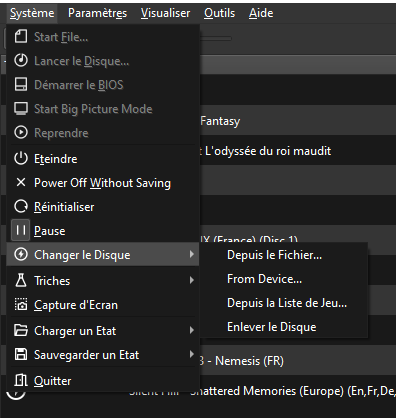This screenshot has width=396, height=418.
Task: Select the 'L'odyssée du roi maudit' game row
Action: [x=298, y=151]
